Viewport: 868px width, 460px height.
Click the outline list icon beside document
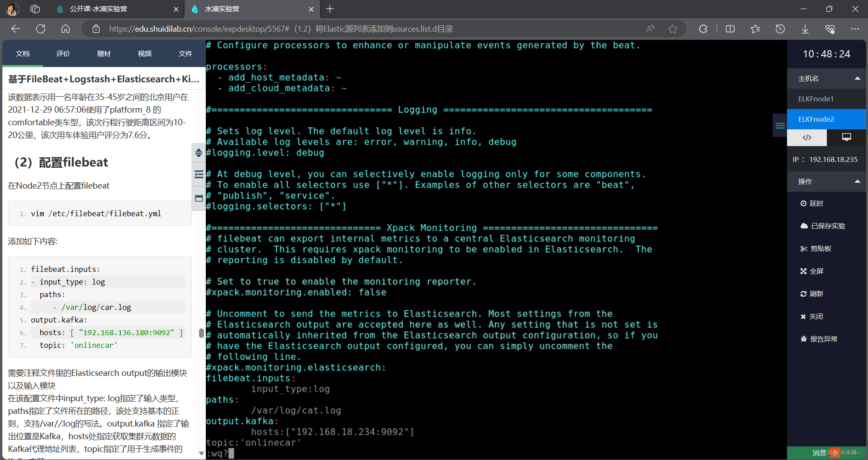click(199, 174)
